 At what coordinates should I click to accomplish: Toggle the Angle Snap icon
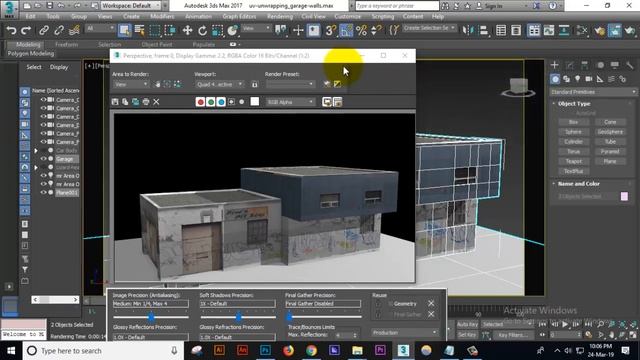346,31
